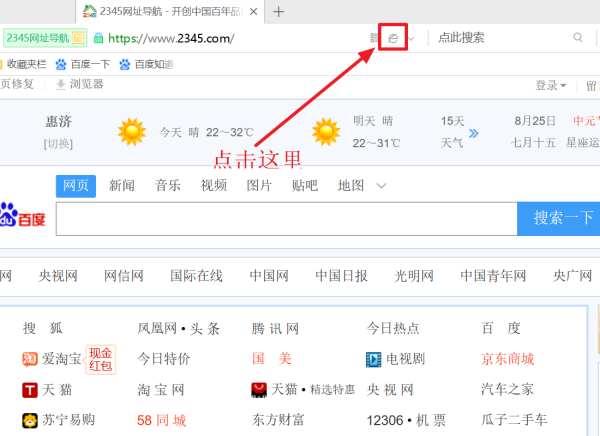Image resolution: width=600 pixels, height=436 pixels.
Task: Click the 搜索一下 button
Action: 558,219
